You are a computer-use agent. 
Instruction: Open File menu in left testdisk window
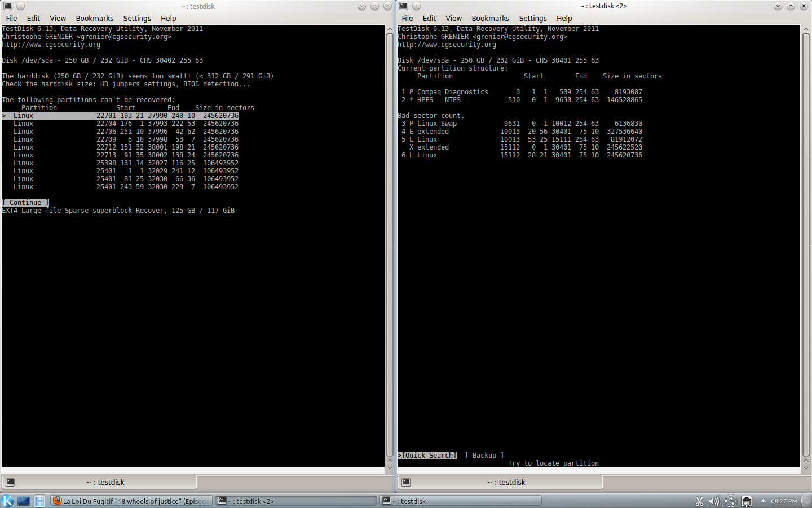[x=11, y=18]
